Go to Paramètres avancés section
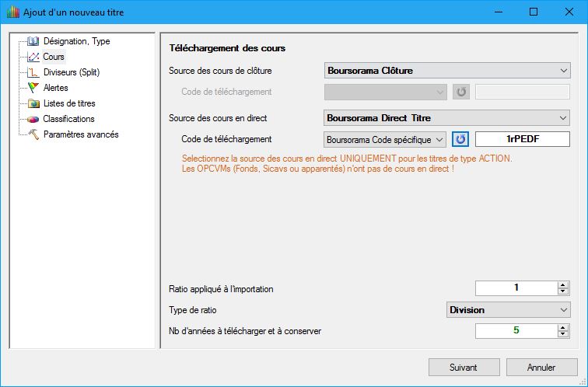 point(81,134)
